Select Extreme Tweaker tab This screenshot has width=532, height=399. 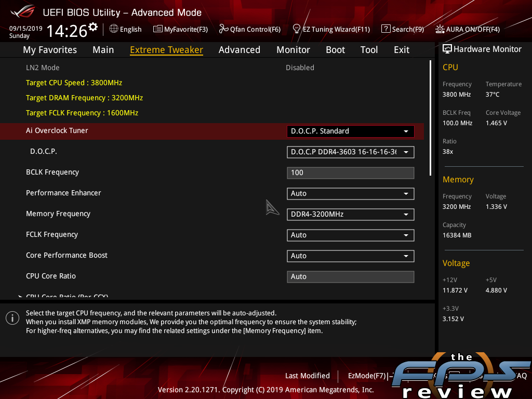(166, 49)
